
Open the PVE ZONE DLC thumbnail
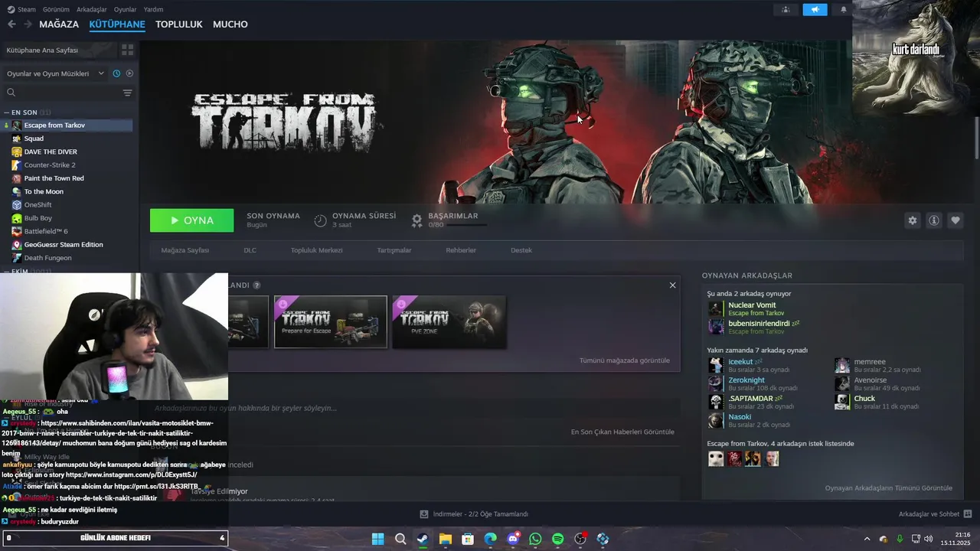449,321
